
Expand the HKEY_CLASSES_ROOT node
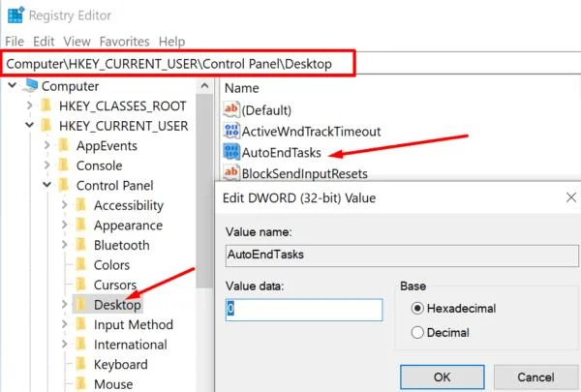30,106
